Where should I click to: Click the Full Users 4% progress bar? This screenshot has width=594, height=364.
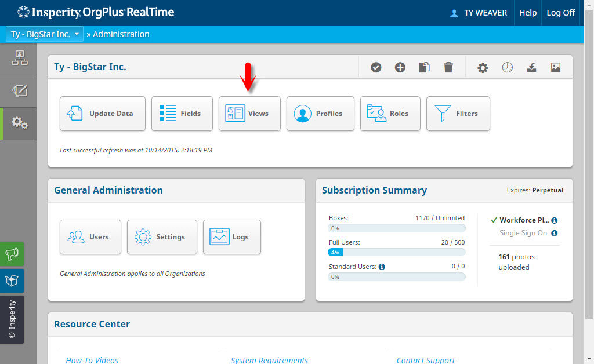(x=397, y=252)
